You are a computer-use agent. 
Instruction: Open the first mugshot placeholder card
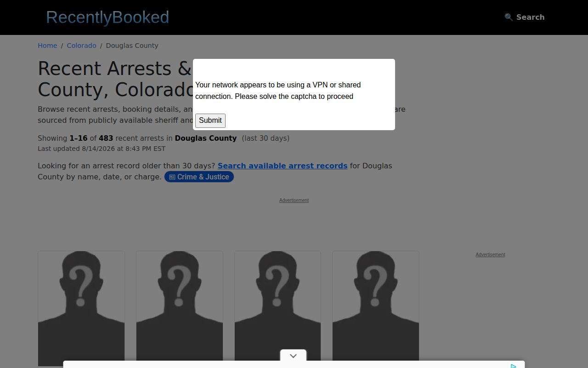point(81,308)
